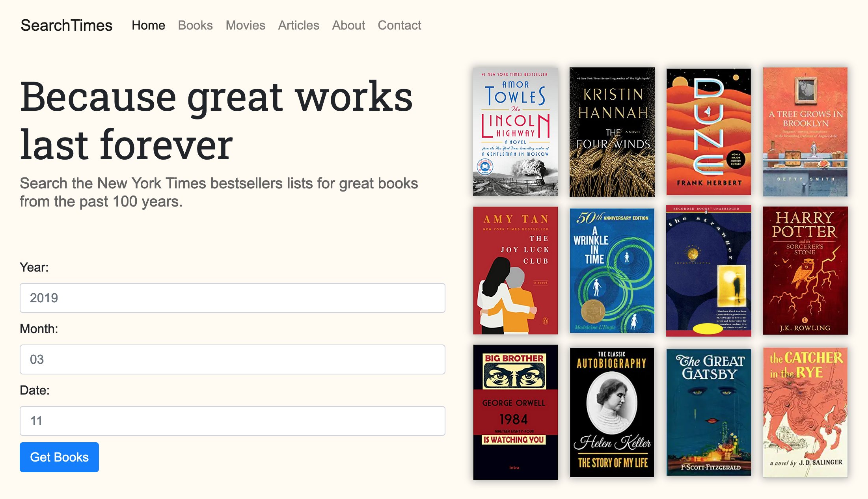Screen dimensions: 868x499
Task: Click the 'Date:' label
Action: [x=35, y=390]
